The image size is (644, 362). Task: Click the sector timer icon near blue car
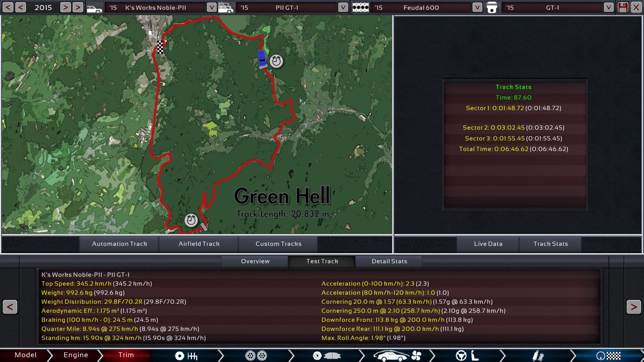pos(276,61)
